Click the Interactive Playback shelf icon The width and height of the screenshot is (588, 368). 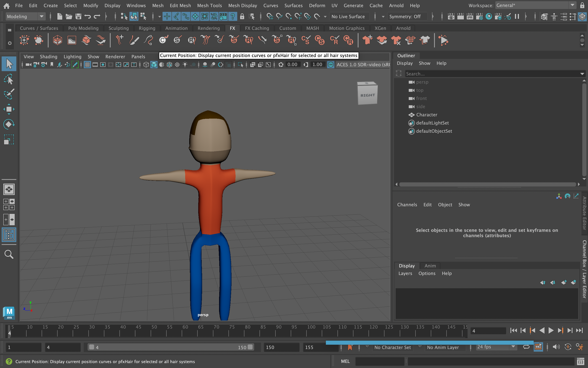point(443,40)
